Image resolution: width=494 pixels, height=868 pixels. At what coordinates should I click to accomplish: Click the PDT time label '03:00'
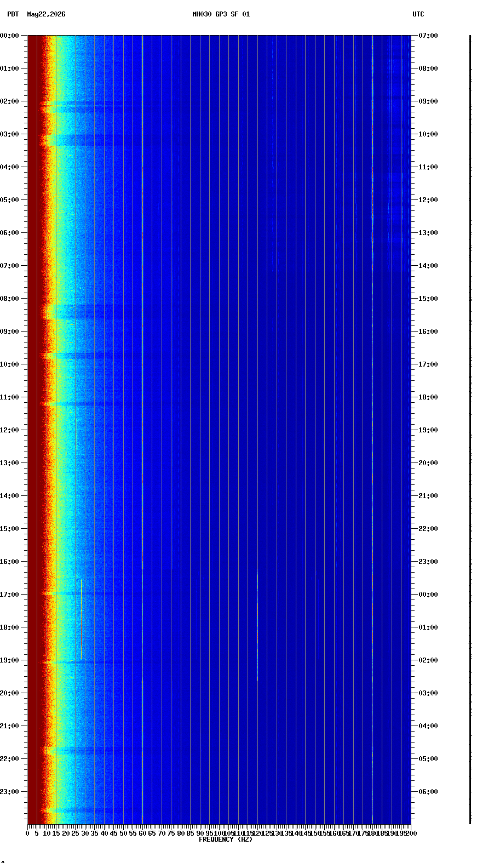point(9,134)
